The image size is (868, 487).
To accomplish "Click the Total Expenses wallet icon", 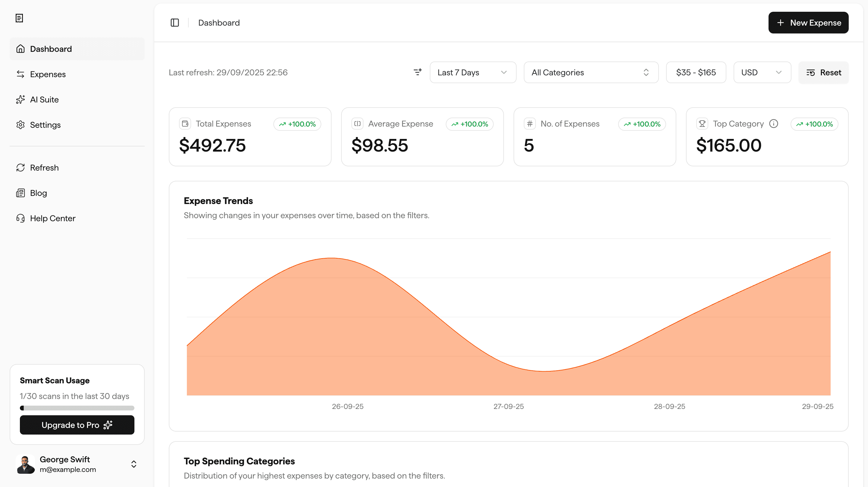I will coord(185,124).
